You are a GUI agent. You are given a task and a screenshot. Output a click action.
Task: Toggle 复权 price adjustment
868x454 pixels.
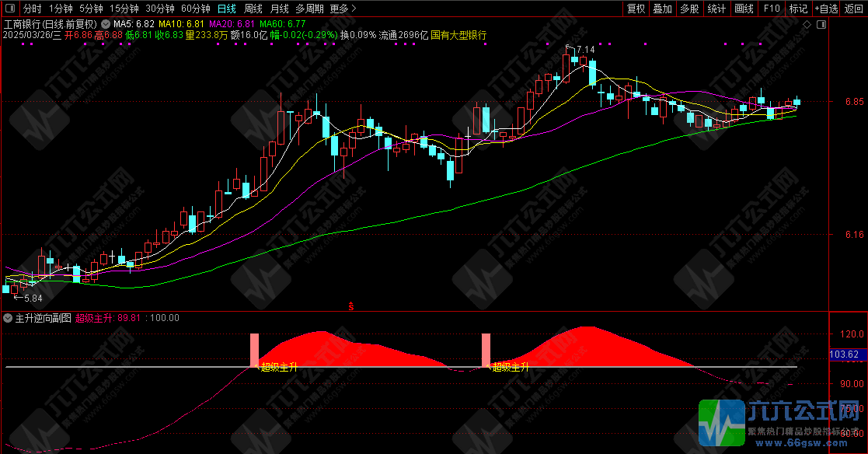point(636,9)
